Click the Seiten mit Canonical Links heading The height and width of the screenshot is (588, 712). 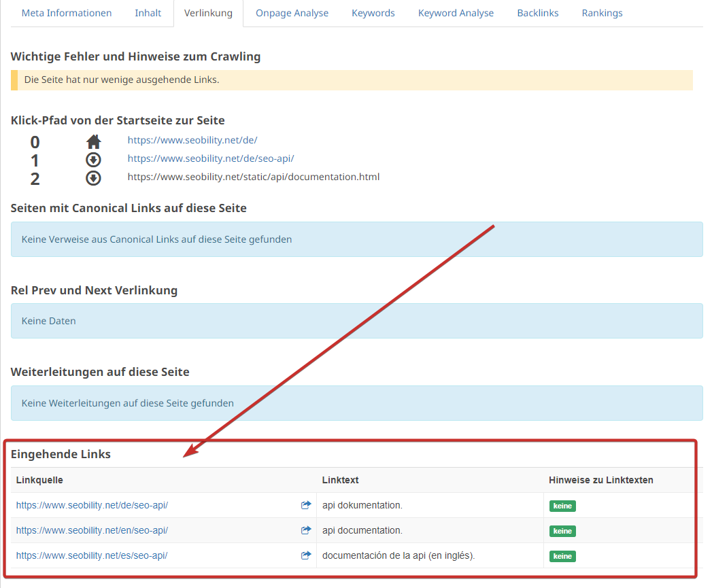point(129,208)
